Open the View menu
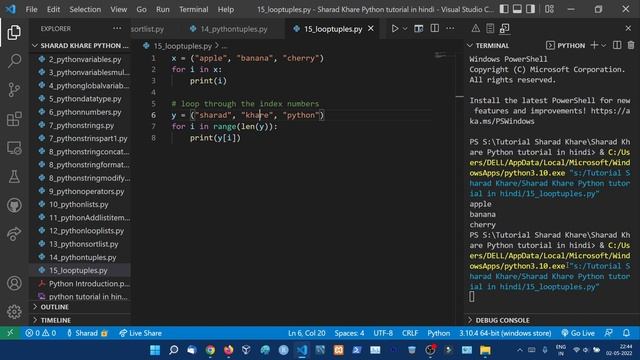The height and width of the screenshot is (360, 640). coord(118,9)
